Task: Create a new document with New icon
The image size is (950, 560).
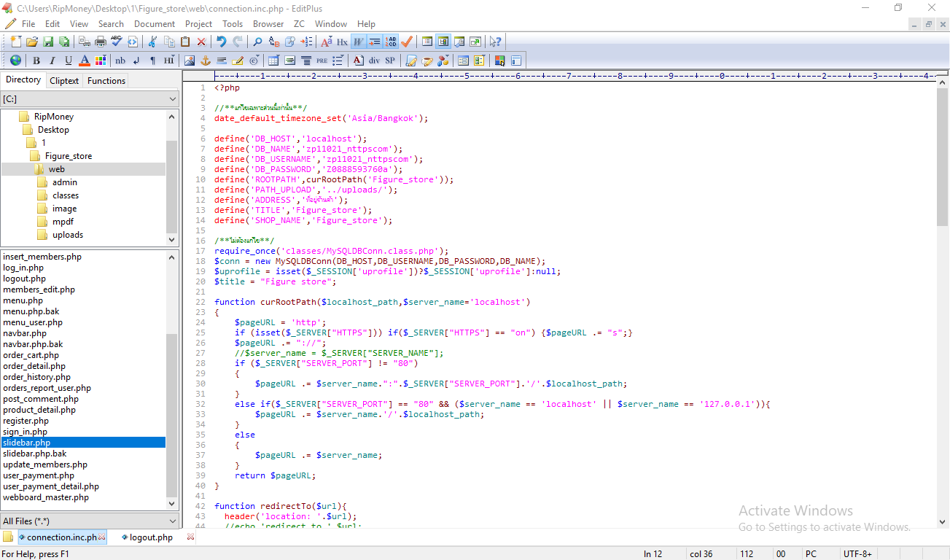Action: tap(15, 42)
